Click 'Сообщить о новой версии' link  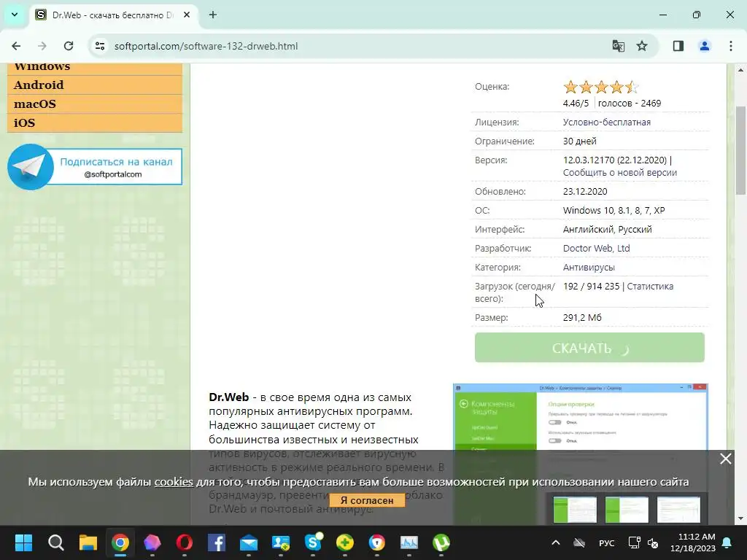620,172
